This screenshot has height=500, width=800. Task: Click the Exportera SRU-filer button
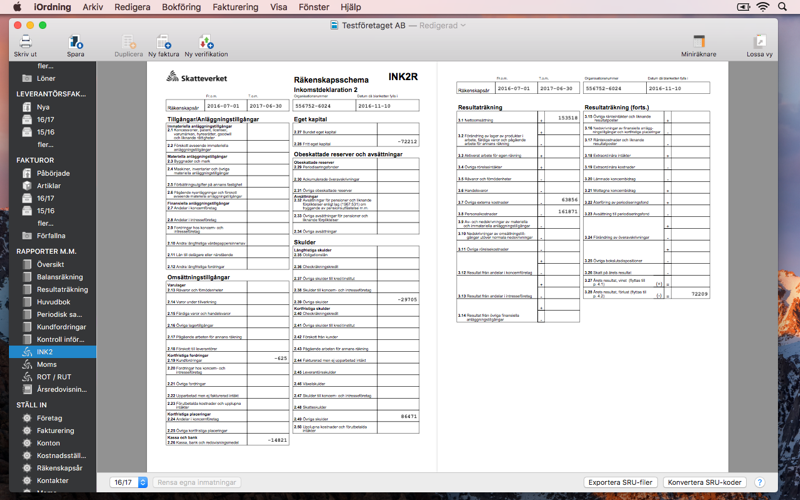(x=620, y=482)
